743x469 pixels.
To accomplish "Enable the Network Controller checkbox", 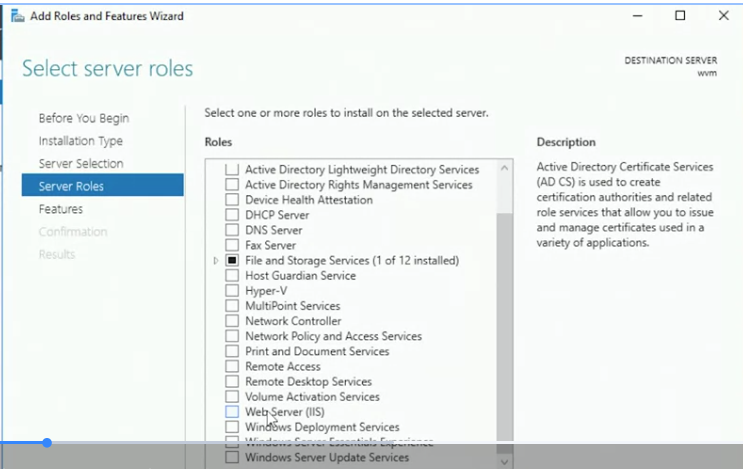I will click(232, 321).
